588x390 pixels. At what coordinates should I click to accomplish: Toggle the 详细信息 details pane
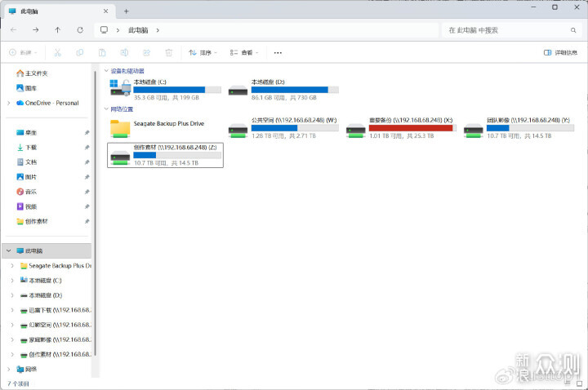tap(560, 52)
